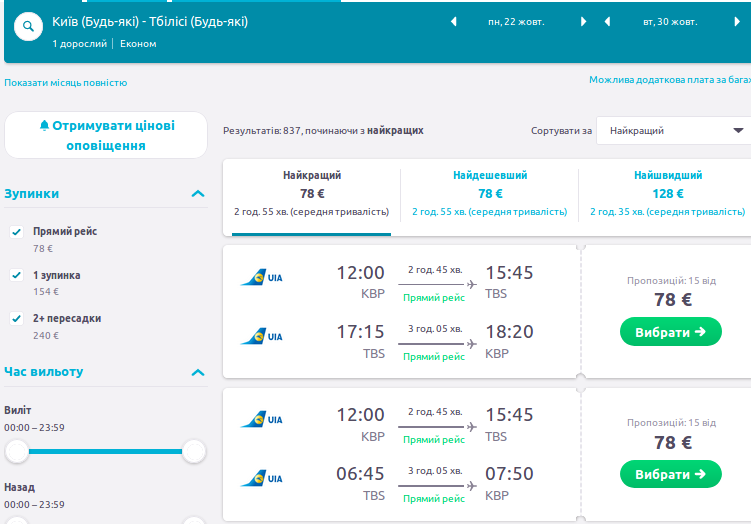The height and width of the screenshot is (524, 751).
Task: Toggle the 1 зупинка checkbox
Action: pos(17,275)
